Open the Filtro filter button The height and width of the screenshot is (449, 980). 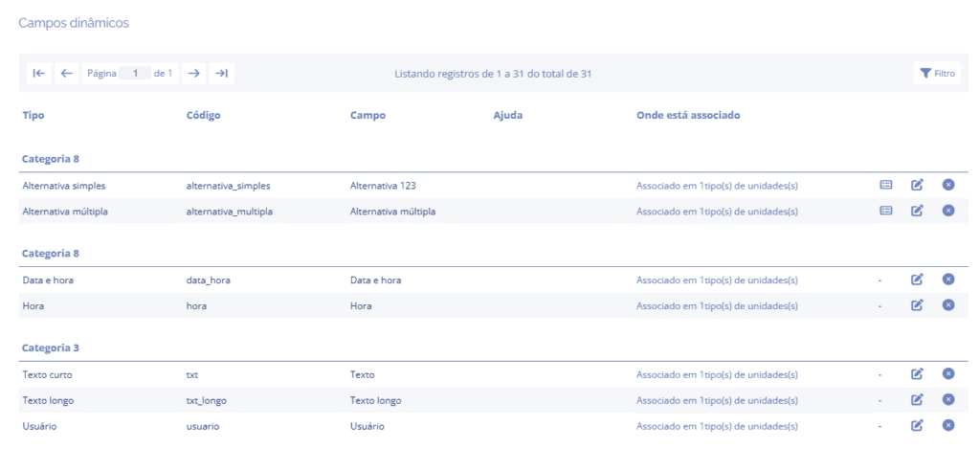937,74
